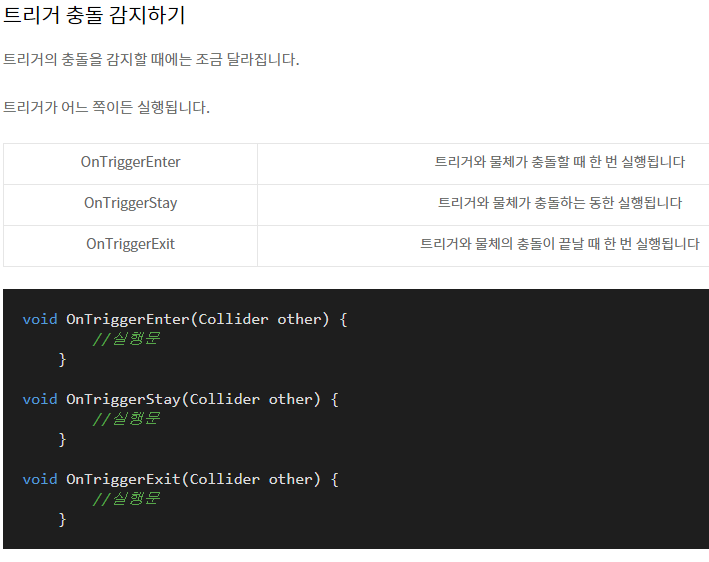The height and width of the screenshot is (562, 709).
Task: Click the sentence 트리거가 어느 쪽이든 실행됩니다.
Action: [x=106, y=107]
